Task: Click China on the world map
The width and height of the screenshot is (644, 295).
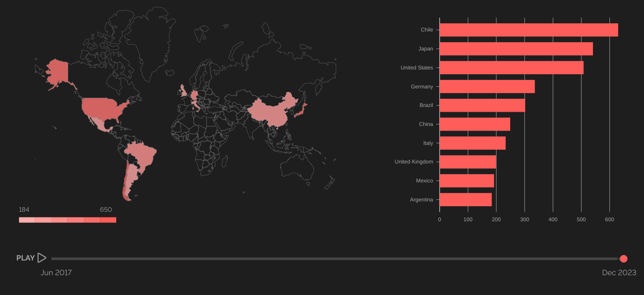Action: pyautogui.click(x=270, y=112)
